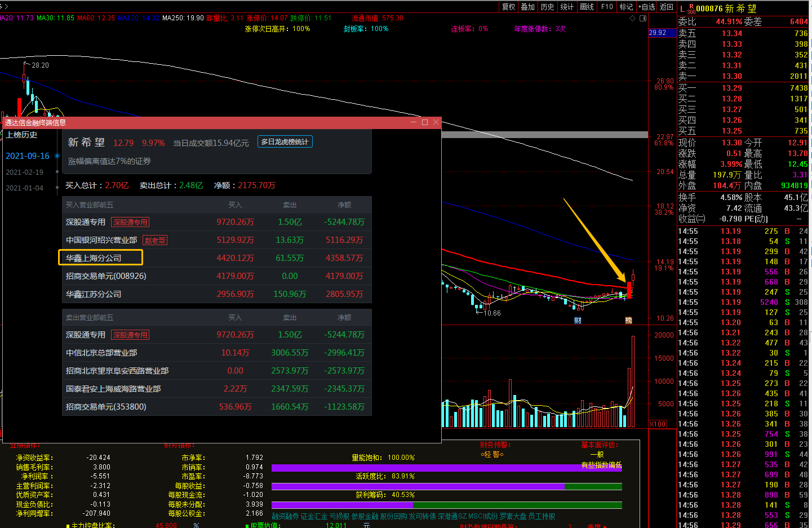Open the 统计 statistics toolbar item
This screenshot has width=812, height=528.
click(567, 7)
